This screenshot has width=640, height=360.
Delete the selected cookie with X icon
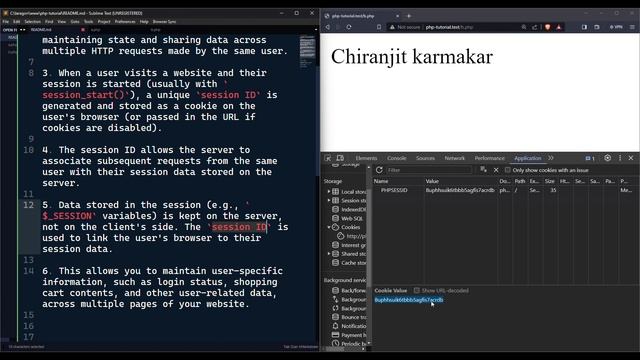tap(496, 170)
